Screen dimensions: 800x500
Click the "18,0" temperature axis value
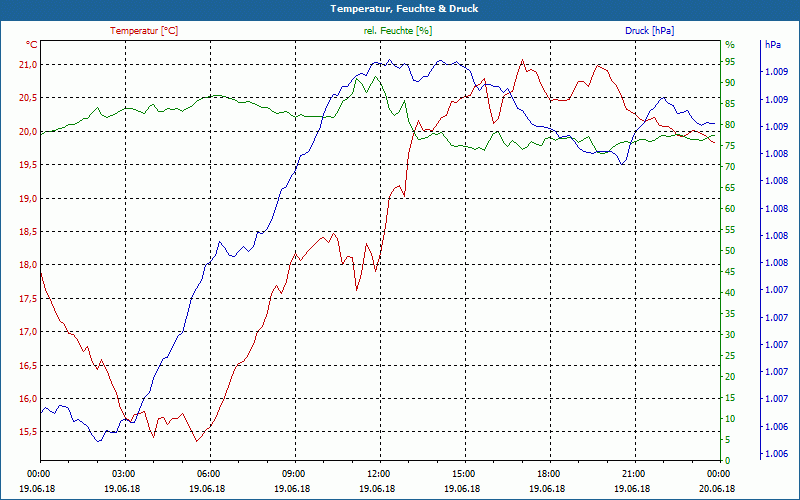click(28, 265)
